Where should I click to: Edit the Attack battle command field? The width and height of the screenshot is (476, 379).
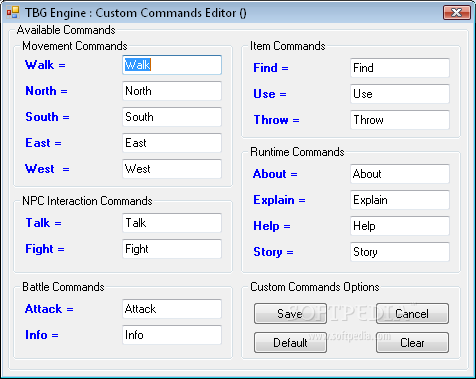(172, 309)
